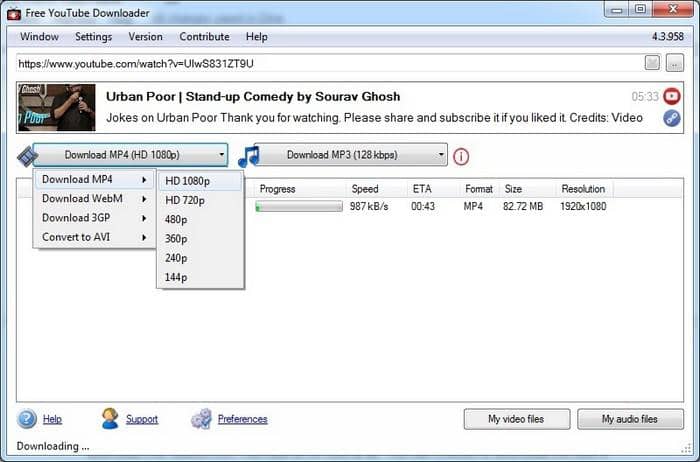Click the video description text
This screenshot has width=700, height=462.
(374, 118)
